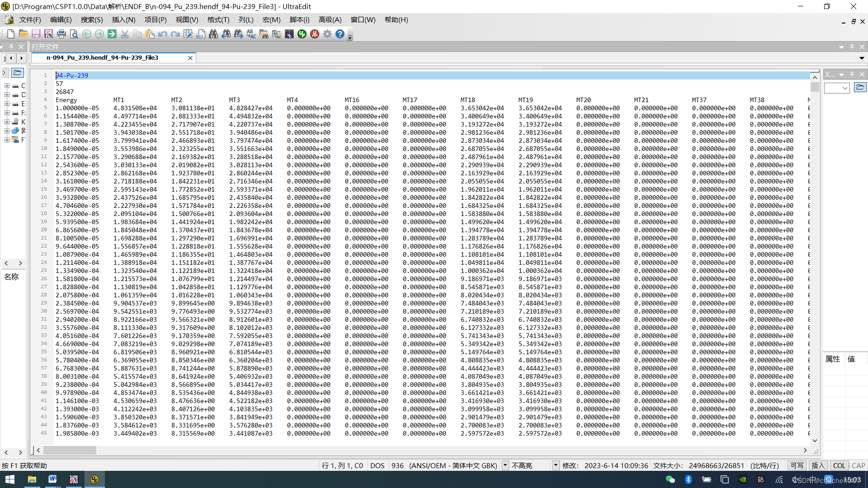Click the New file icon
The image size is (868, 488).
(11, 34)
